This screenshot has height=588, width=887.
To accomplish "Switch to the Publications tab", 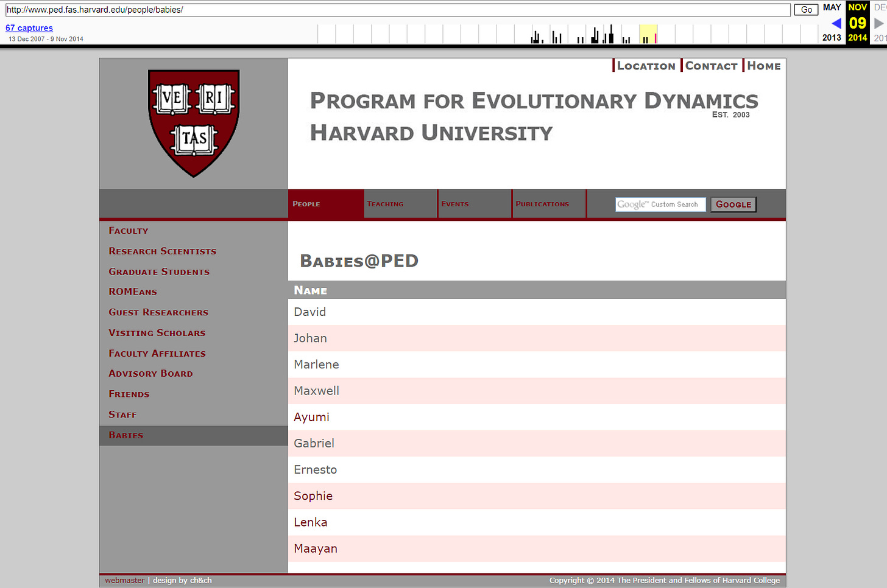I will 549,204.
